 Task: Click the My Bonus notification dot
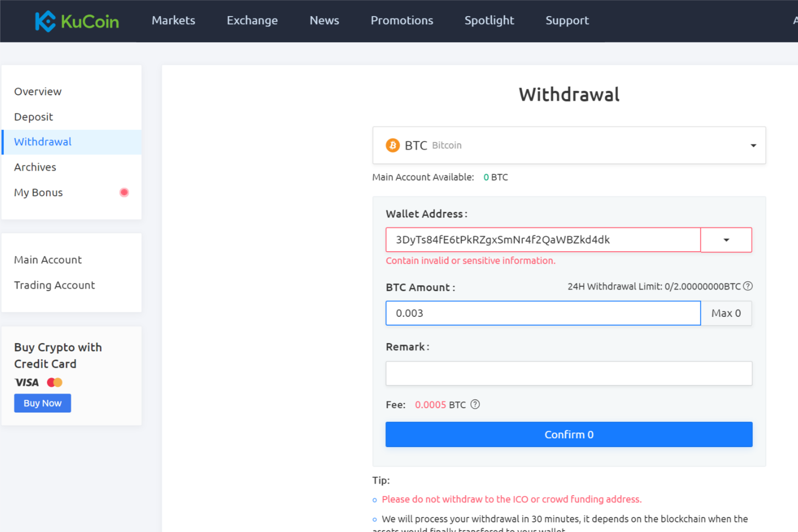(124, 192)
